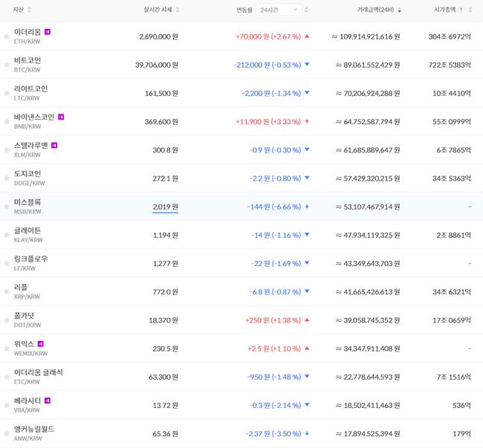Click the purple badge beside 바이낸스코인

pos(61,117)
